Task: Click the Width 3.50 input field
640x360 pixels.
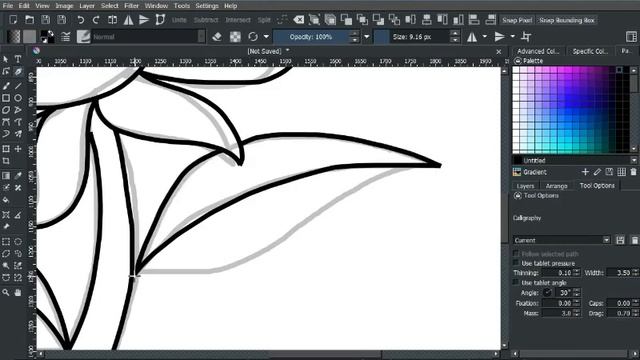Action: click(619, 273)
